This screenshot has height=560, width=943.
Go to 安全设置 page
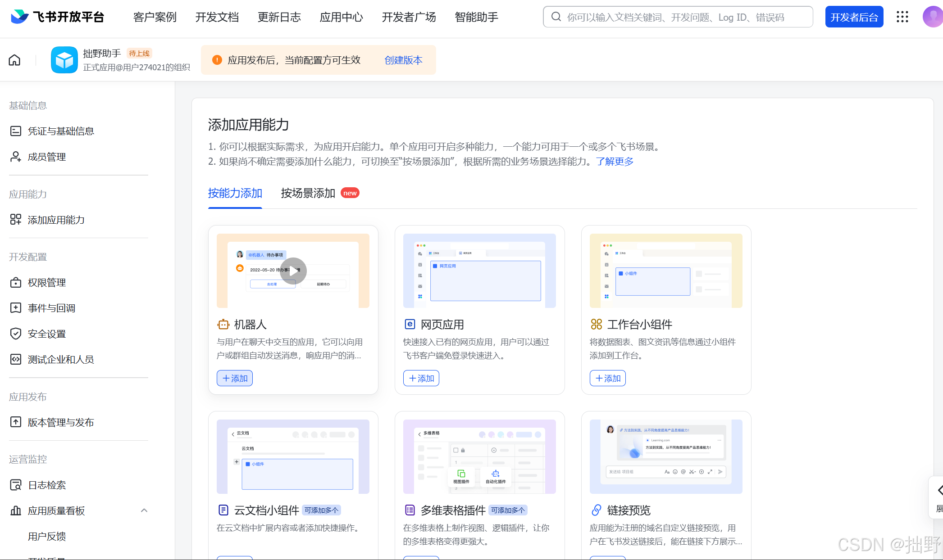point(47,334)
